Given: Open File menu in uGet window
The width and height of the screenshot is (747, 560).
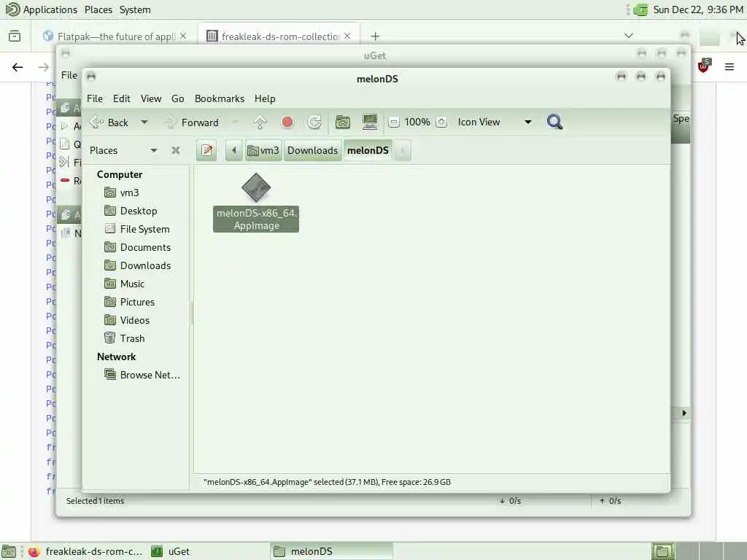Looking at the screenshot, I should pos(69,75).
